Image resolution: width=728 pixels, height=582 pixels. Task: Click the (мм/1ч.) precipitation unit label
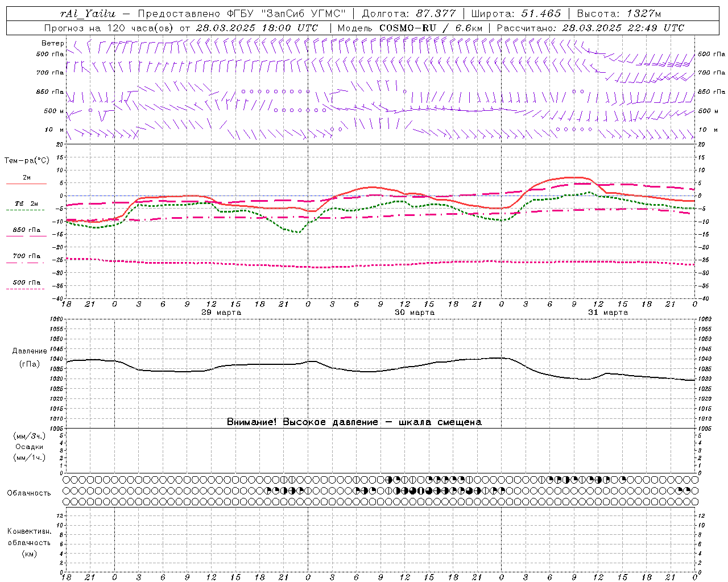tap(29, 458)
